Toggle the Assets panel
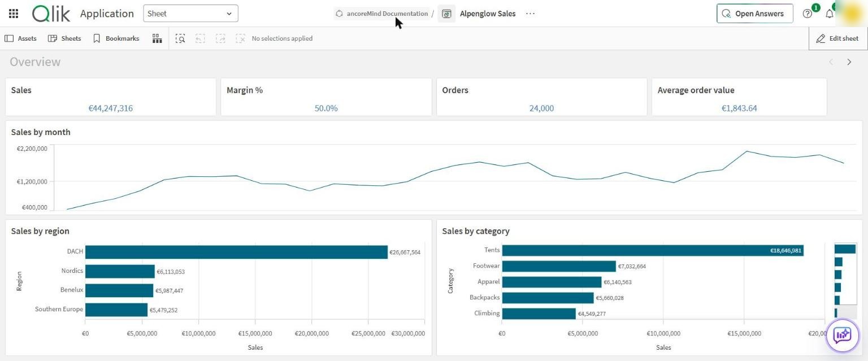This screenshot has width=868, height=361. point(21,38)
